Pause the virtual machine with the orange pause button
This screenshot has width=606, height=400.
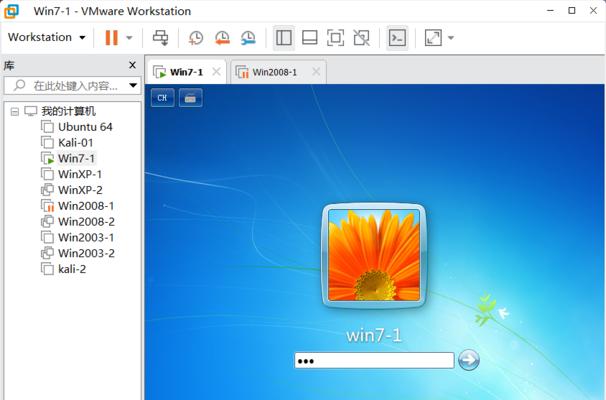click(112, 37)
